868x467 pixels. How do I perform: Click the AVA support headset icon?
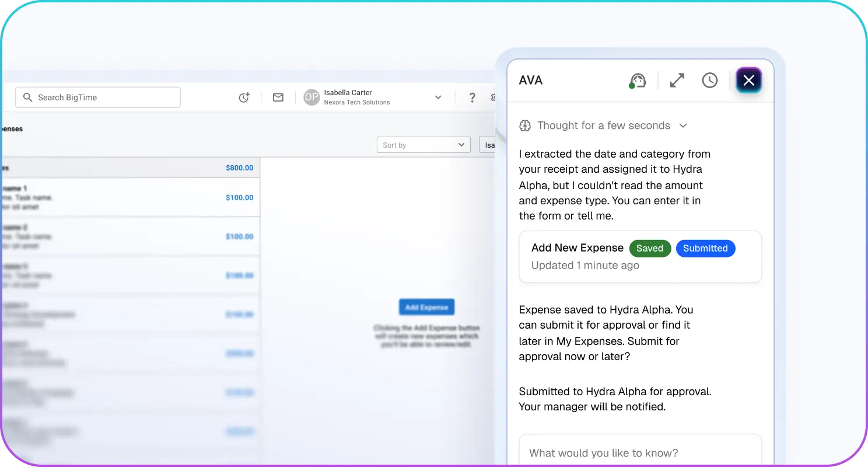pos(638,81)
